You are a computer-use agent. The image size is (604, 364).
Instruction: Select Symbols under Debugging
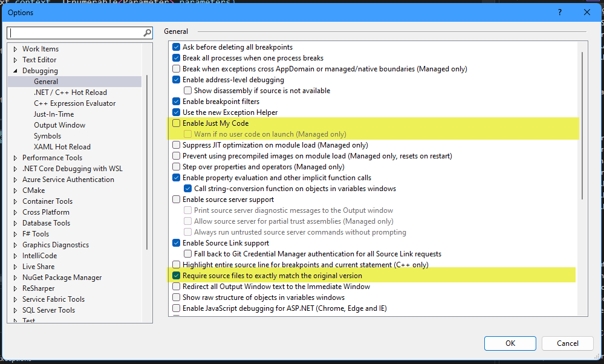click(x=47, y=135)
